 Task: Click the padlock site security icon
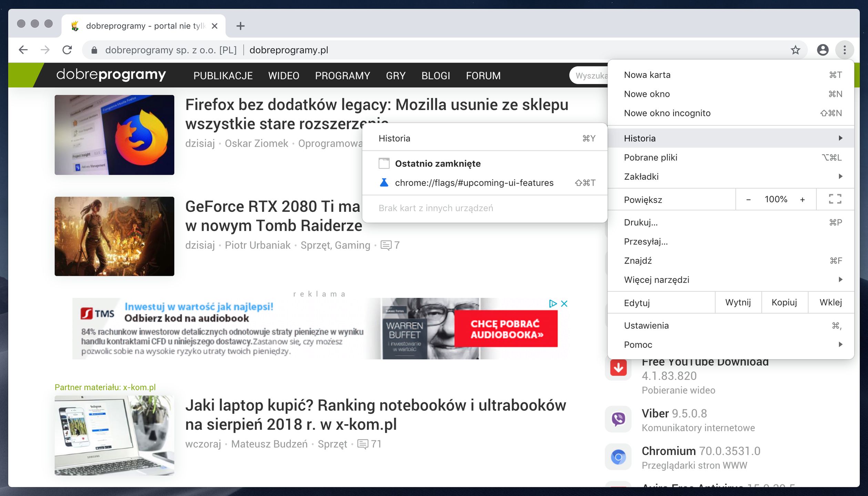click(94, 50)
